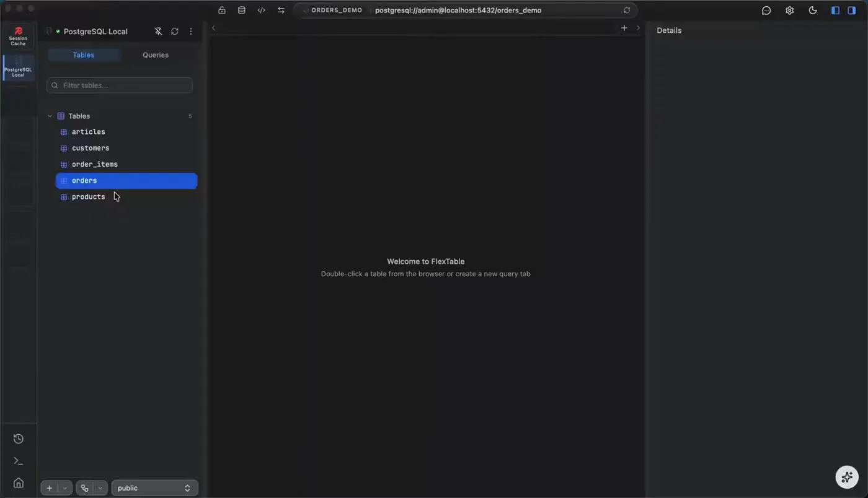Select the orders table

(126, 181)
